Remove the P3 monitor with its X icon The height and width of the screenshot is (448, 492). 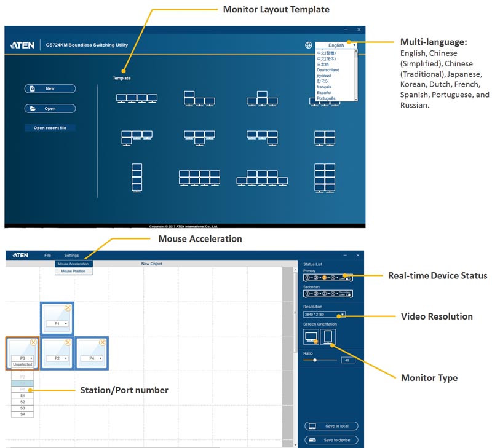33,342
